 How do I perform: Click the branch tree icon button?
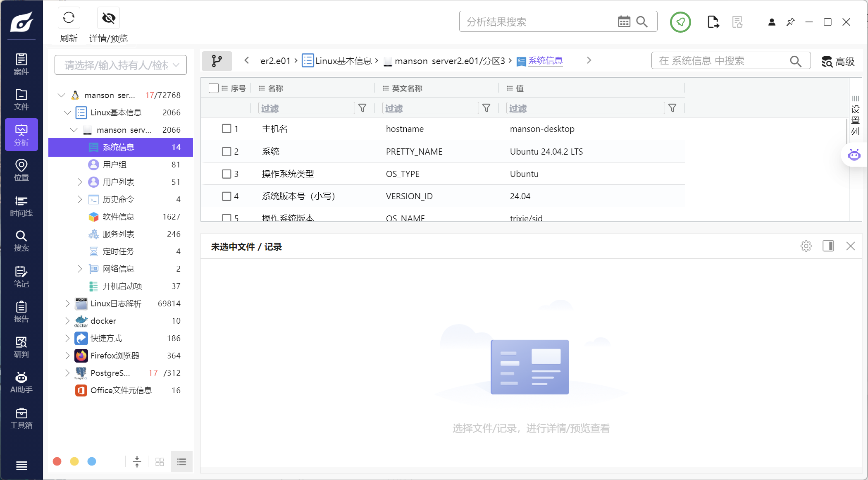click(x=217, y=61)
